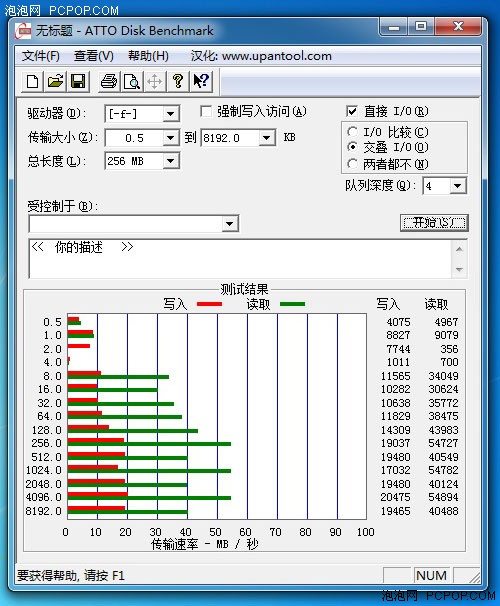Click the 汉化: www.upantool.com menu entry
Screen dimensions: 500x606
(261, 56)
